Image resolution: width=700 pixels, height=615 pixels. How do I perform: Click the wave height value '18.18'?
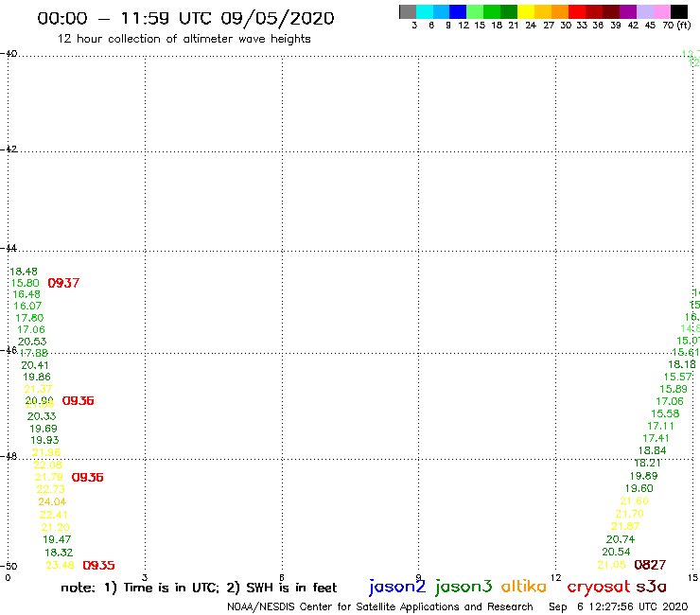[x=682, y=364]
